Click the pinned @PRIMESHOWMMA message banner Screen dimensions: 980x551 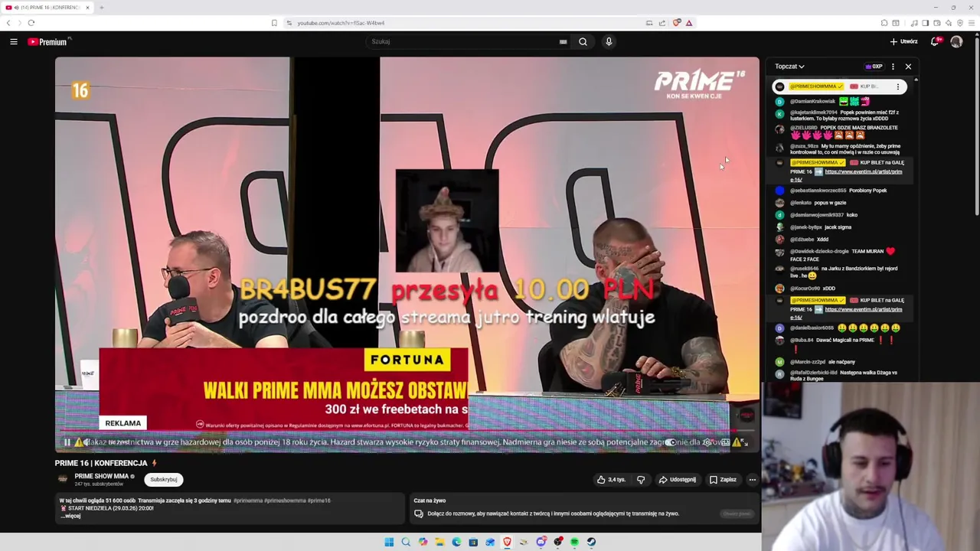(x=839, y=86)
